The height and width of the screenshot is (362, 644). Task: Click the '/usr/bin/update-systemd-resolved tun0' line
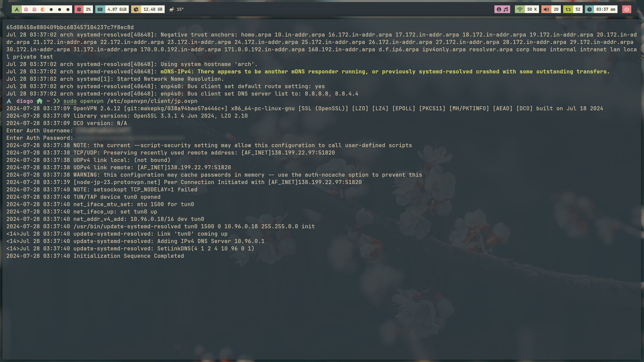pos(161,227)
